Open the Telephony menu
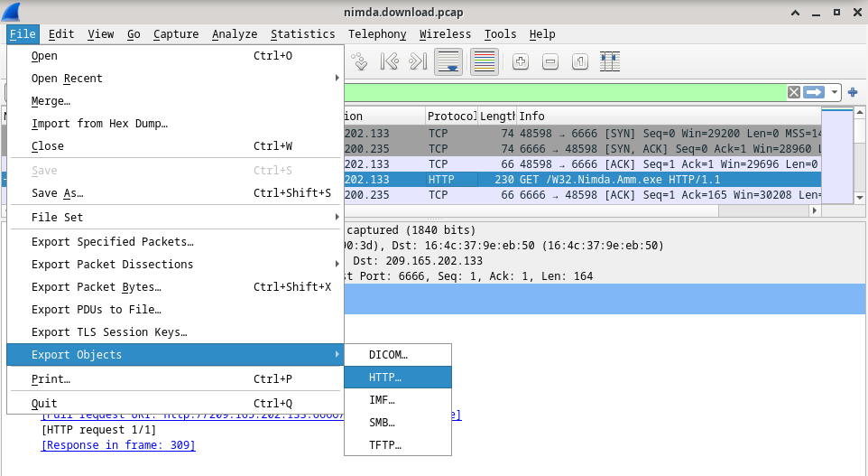The height and width of the screenshot is (476, 868). (377, 34)
